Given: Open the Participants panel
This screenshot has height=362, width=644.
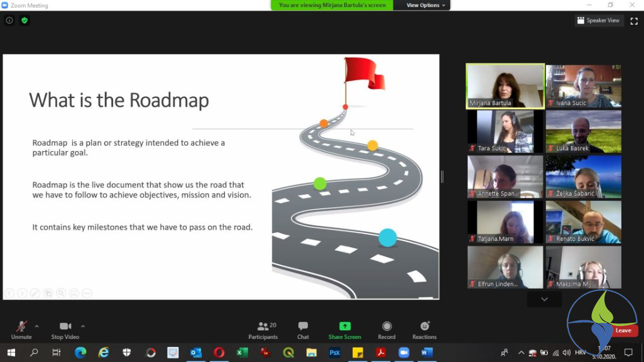Looking at the screenshot, I should (x=263, y=330).
